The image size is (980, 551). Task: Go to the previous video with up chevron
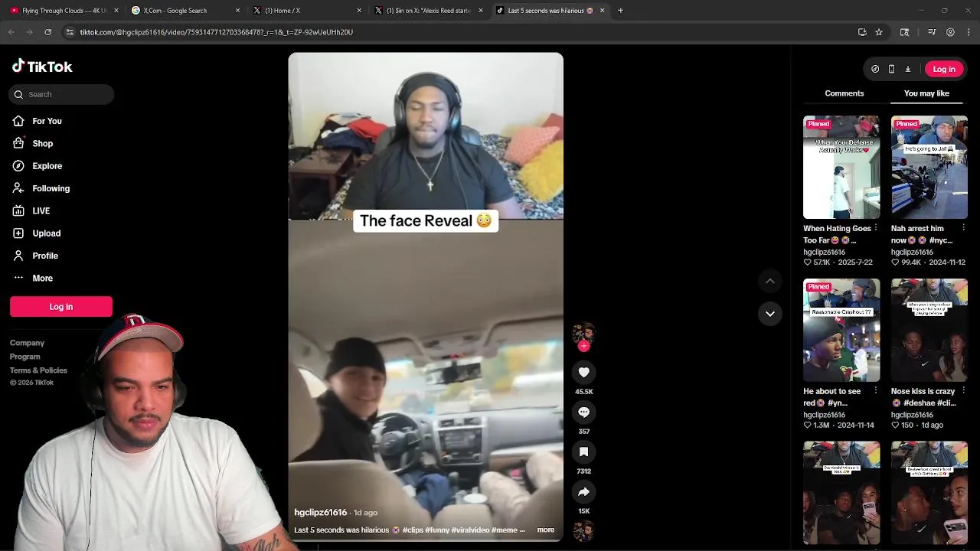tap(770, 281)
